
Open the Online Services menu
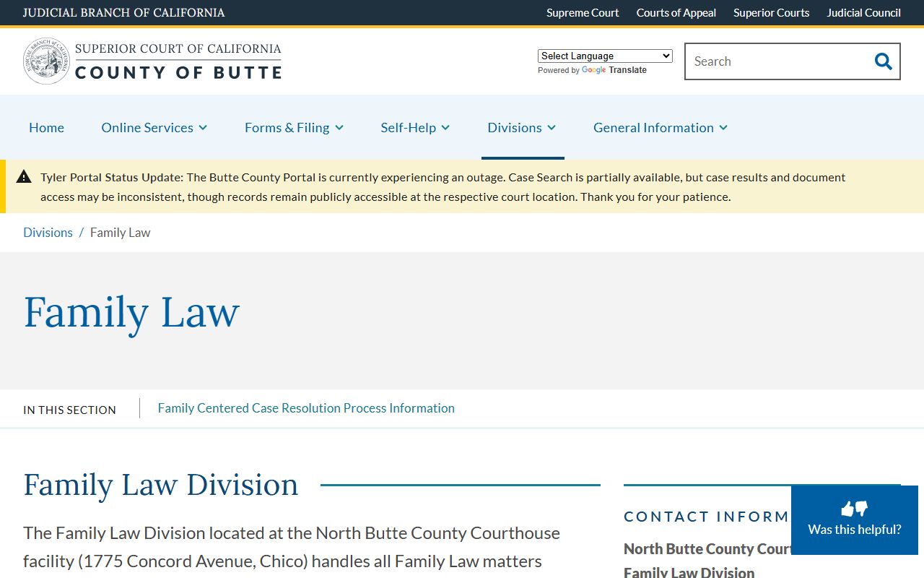(x=147, y=128)
